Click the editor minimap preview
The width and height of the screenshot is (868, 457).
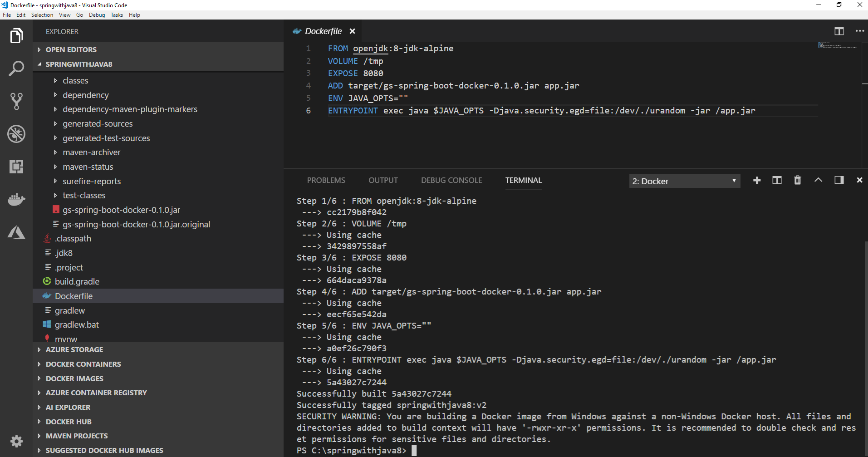(838, 45)
